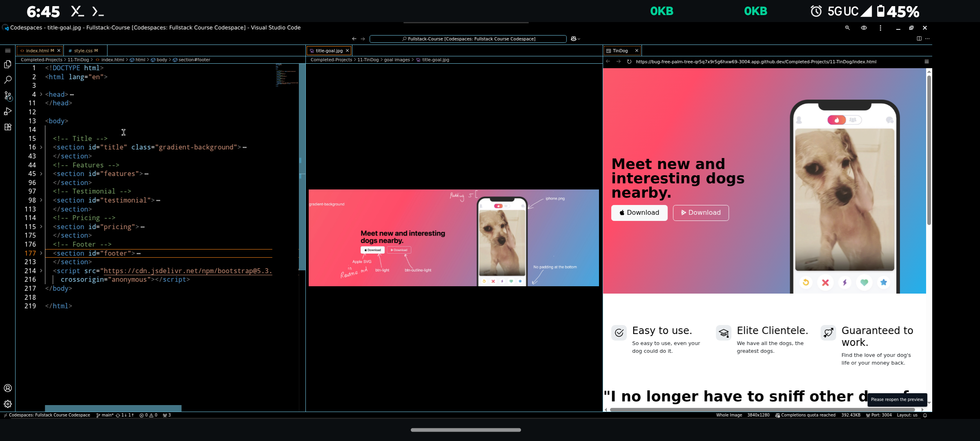
Task: Toggle the notifications bell in the status bar
Action: (925, 415)
